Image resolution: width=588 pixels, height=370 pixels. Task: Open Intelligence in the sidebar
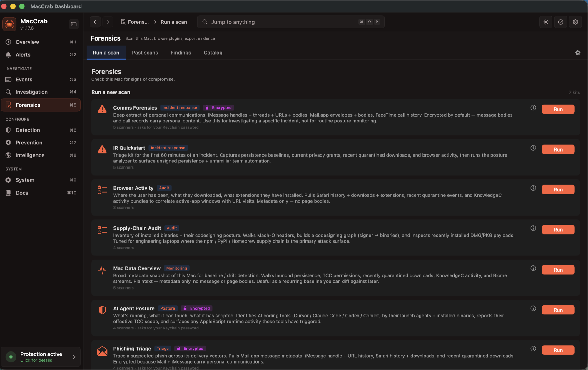pos(41,155)
